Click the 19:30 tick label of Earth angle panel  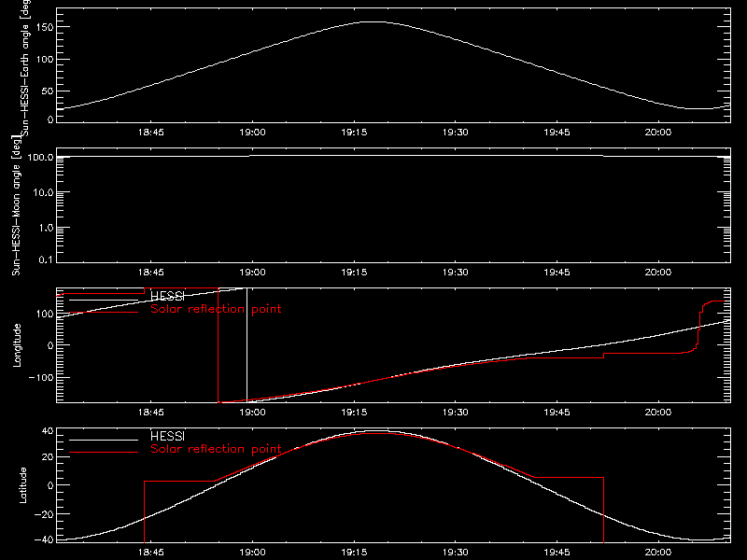tap(456, 133)
